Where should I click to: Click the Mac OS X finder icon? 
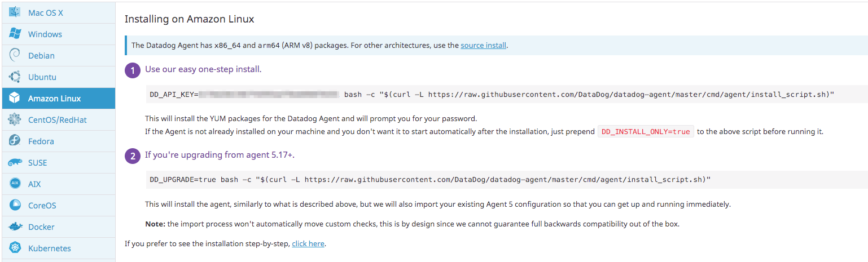click(15, 12)
